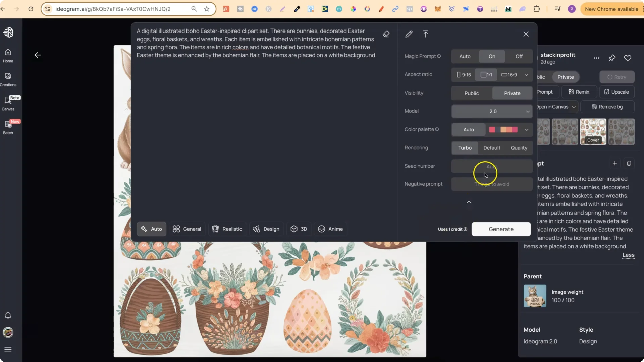This screenshot has width=644, height=362.
Task: Click the Generate button
Action: pos(501,229)
